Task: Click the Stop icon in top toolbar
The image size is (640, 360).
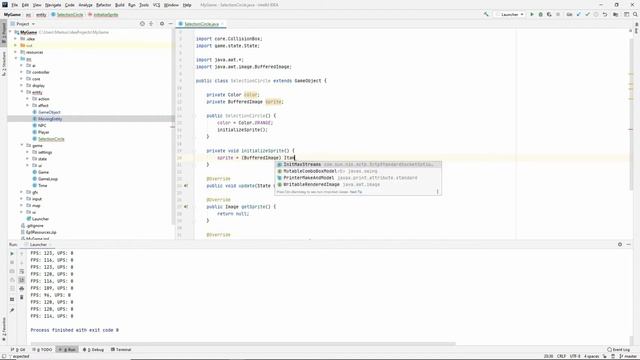Action: coord(558,14)
